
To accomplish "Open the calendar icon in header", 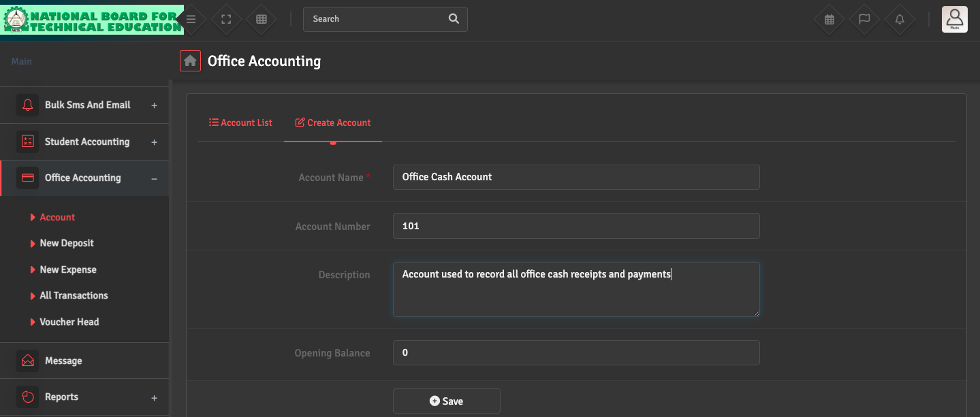I will (x=829, y=19).
